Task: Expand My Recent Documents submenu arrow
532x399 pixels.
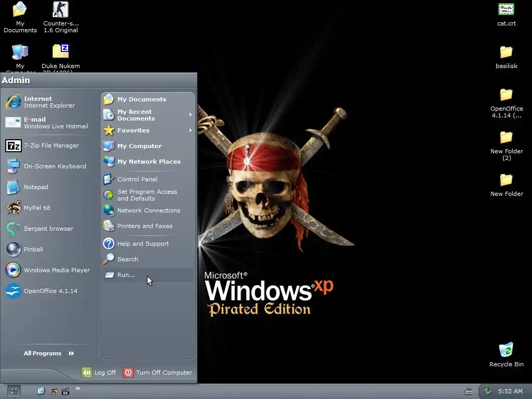Action: coord(191,115)
